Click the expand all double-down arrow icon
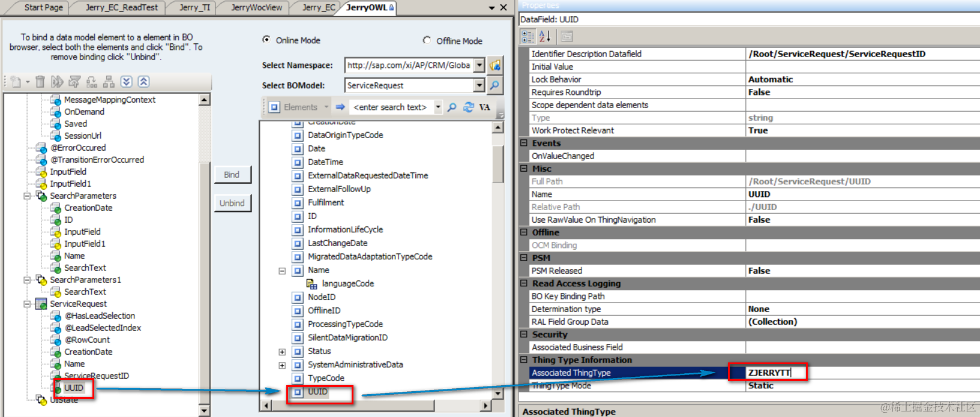This screenshot has width=980, height=417. [x=127, y=82]
